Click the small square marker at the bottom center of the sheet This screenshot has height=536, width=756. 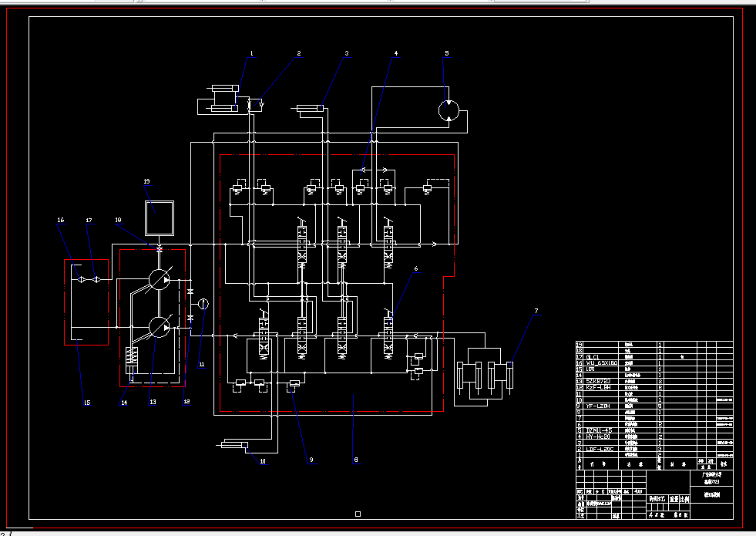tap(358, 514)
